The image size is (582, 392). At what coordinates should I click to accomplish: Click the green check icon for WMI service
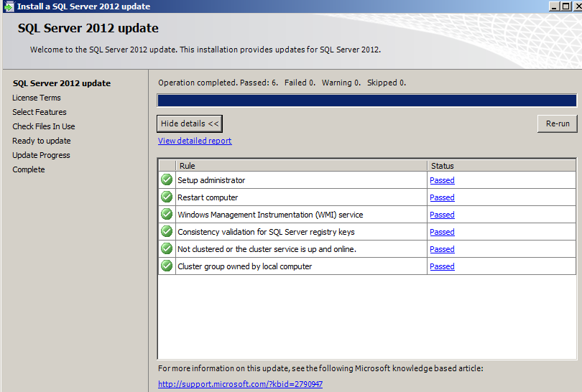coord(167,215)
